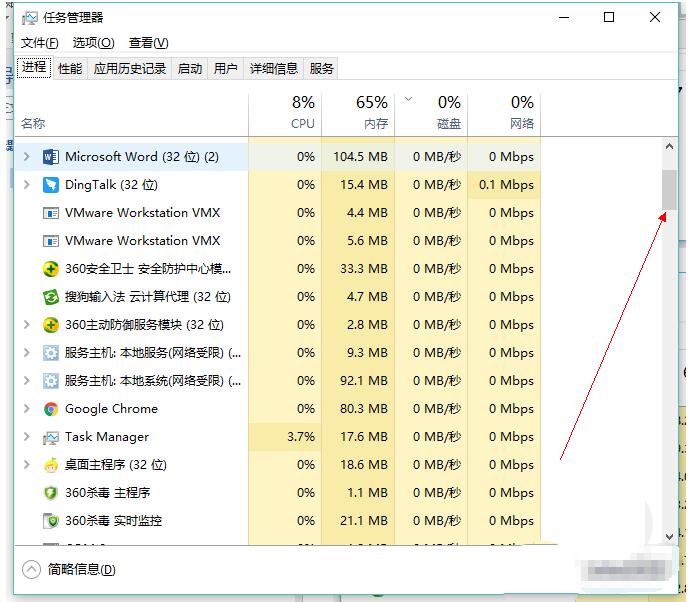Switch to the 应用历史记录 tab
Viewport: 690px width, 602px height.
130,69
